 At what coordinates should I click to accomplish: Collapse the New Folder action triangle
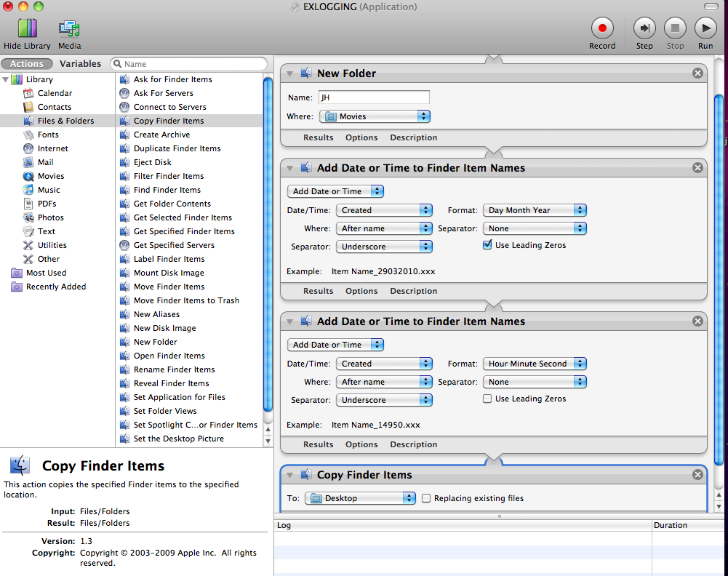[289, 73]
